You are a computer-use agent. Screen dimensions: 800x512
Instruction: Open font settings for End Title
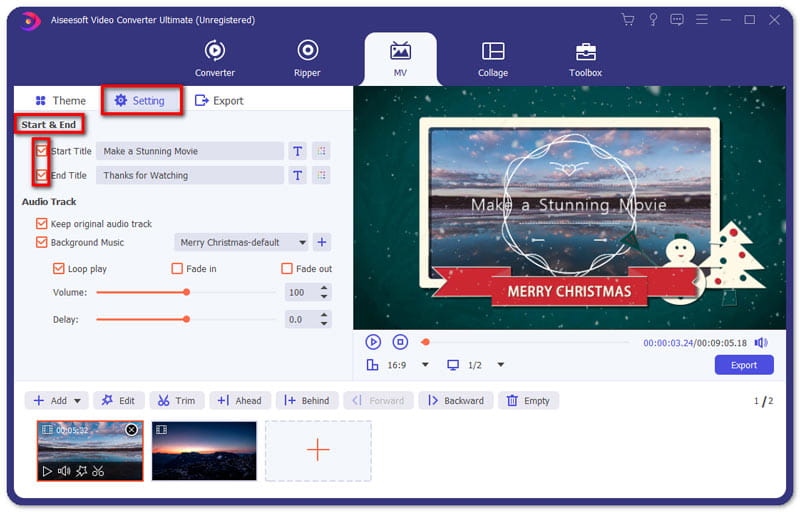(x=297, y=175)
